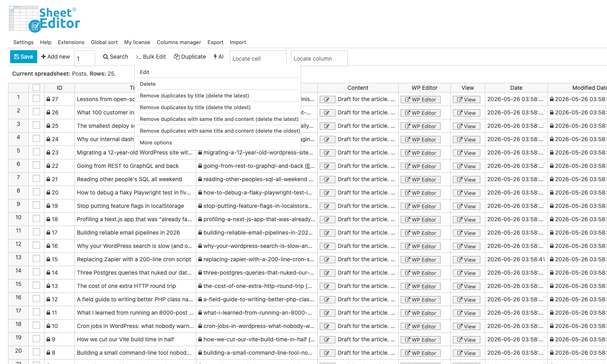Open More options in Bulk Edit dropdown
The width and height of the screenshot is (607, 364).
(218, 142)
